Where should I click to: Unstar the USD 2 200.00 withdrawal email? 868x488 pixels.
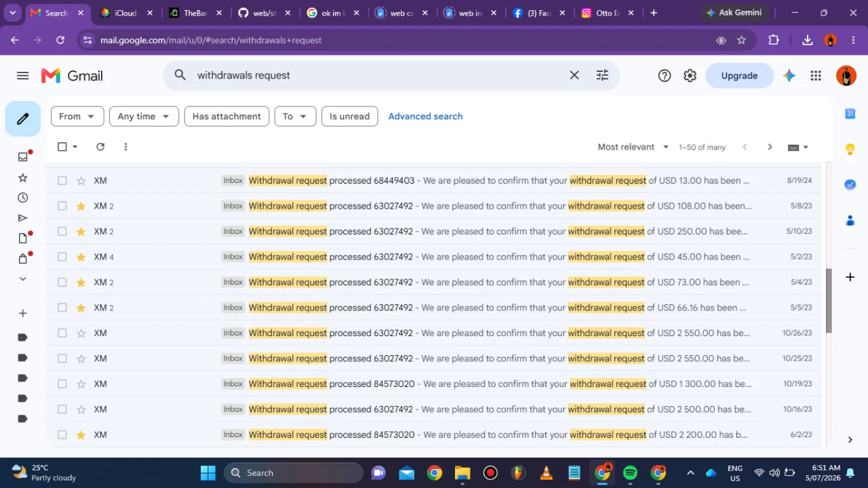tap(81, 434)
